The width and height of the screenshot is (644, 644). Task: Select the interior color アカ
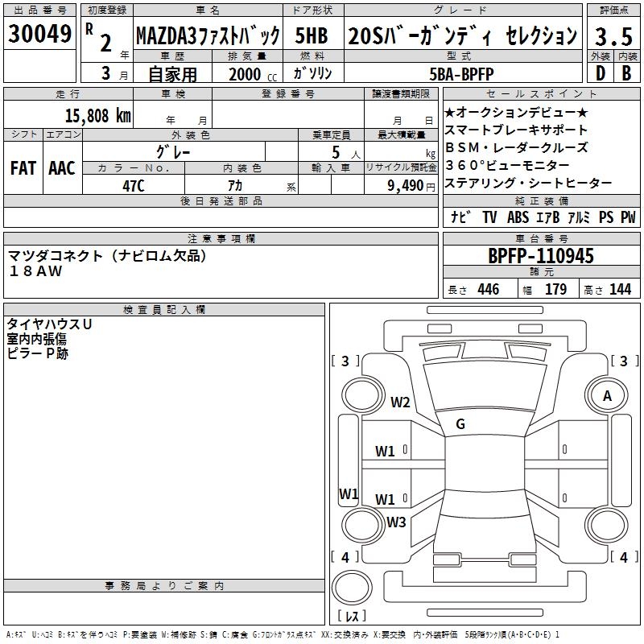tap(235, 186)
